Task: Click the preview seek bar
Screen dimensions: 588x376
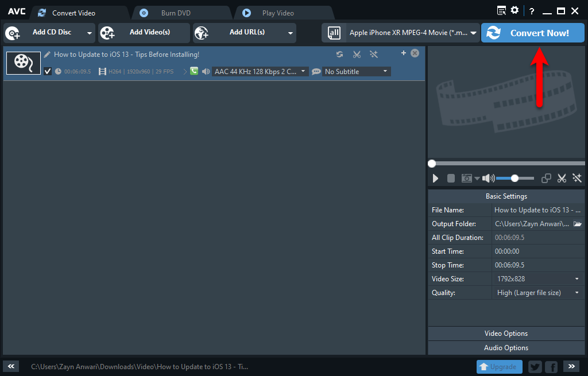Action: click(506, 164)
